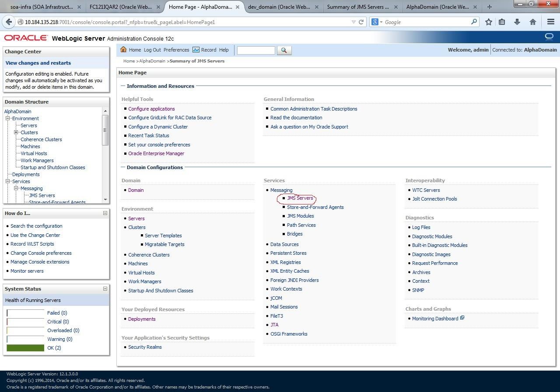Select the AlphaDomain root in Domain Structure
This screenshot has width=560, height=392.
click(x=18, y=111)
